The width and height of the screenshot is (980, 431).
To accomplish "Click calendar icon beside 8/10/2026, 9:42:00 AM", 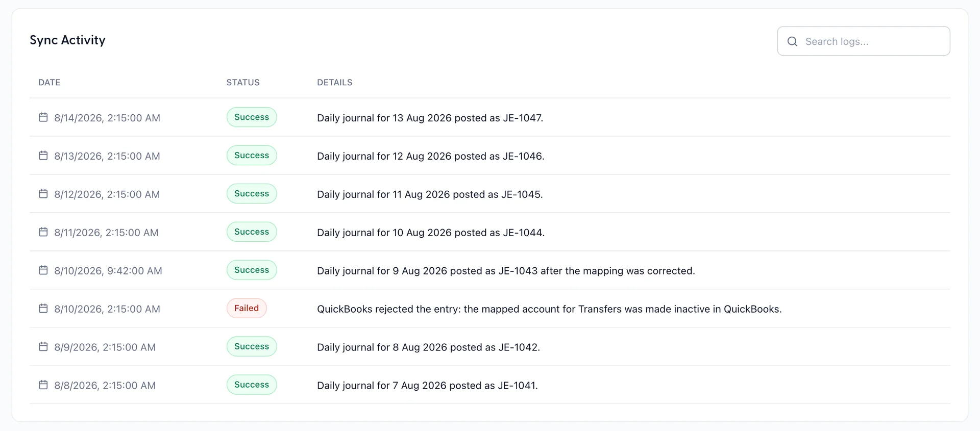I will [43, 270].
